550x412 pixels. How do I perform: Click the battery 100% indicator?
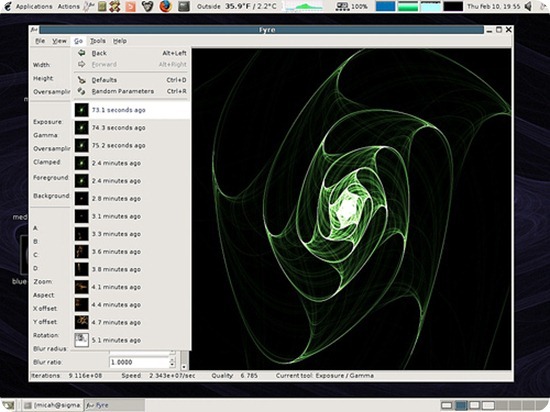352,6
